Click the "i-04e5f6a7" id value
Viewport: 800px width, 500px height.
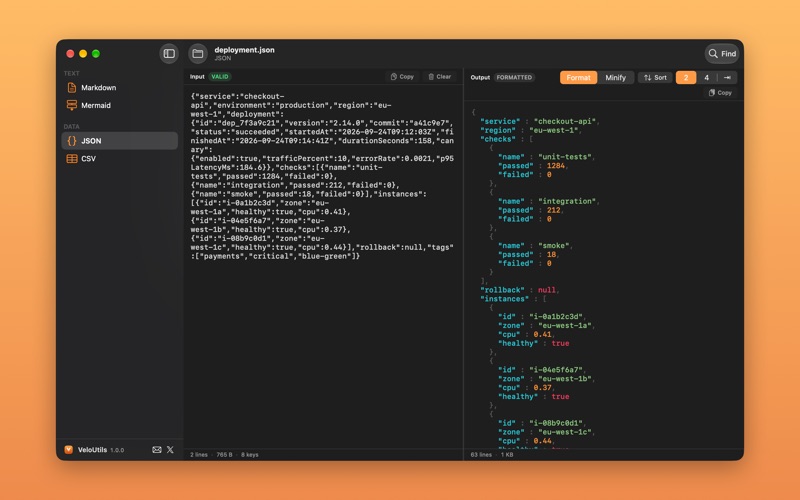556,370
